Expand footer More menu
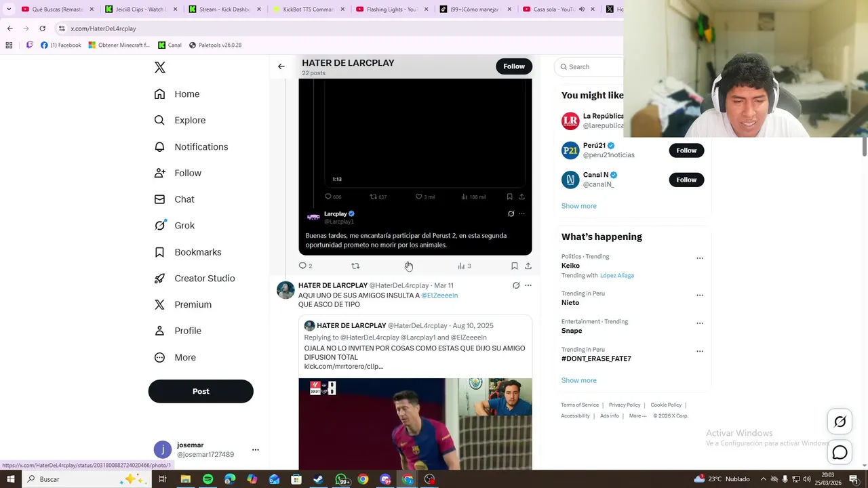 tap(637, 416)
